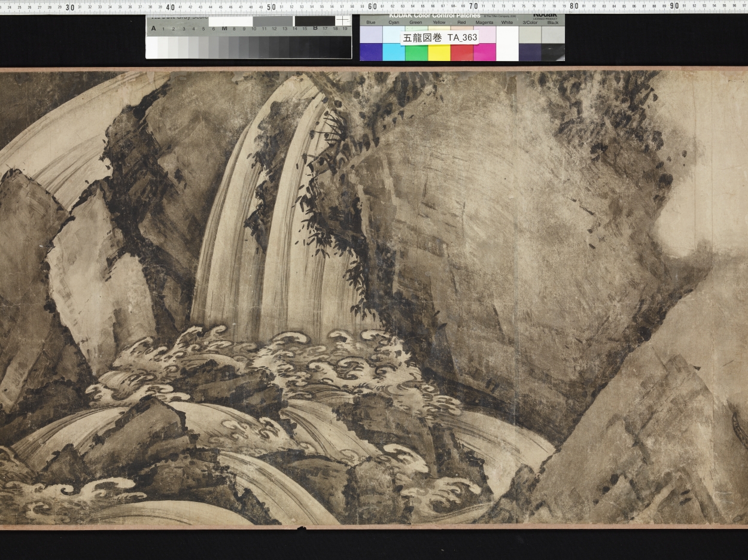Click the ruler's "60" centimeter mark

pos(372,7)
